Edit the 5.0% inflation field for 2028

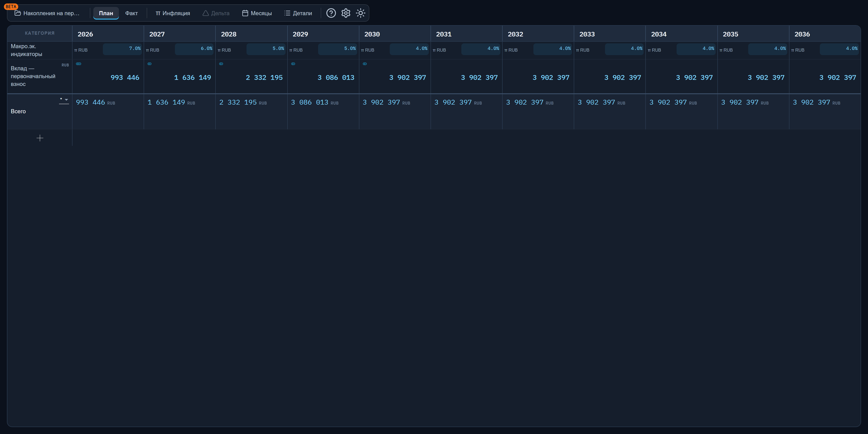266,49
